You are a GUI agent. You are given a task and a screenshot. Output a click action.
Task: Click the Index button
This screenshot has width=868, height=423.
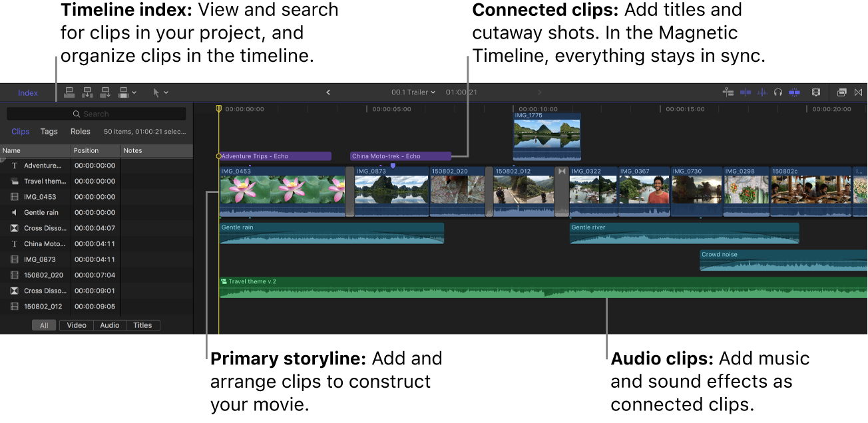click(x=27, y=92)
